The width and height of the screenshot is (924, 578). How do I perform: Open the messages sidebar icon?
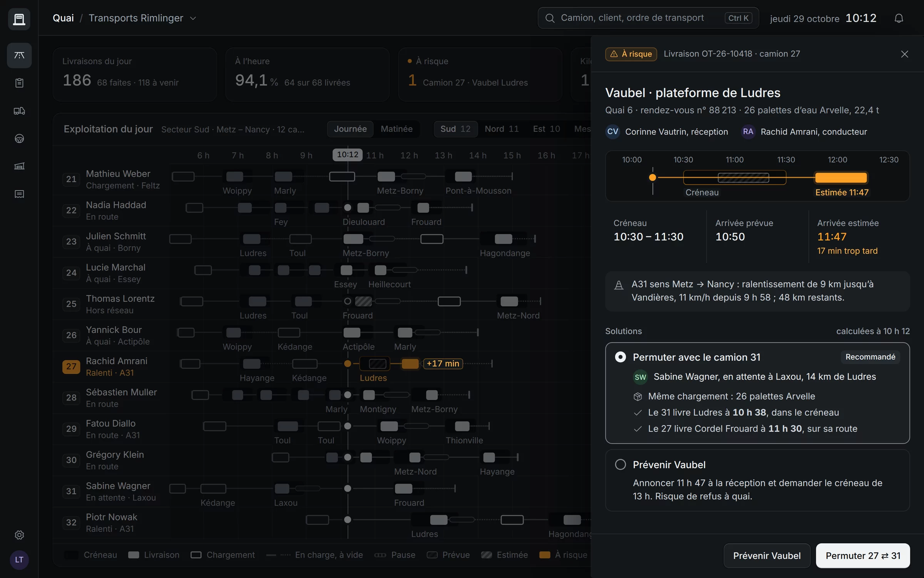[19, 194]
